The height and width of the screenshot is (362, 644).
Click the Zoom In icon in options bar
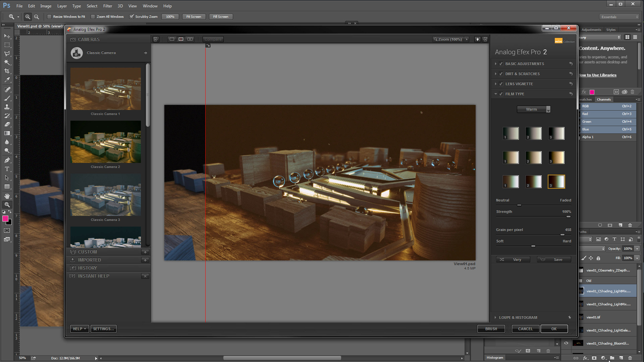(28, 17)
